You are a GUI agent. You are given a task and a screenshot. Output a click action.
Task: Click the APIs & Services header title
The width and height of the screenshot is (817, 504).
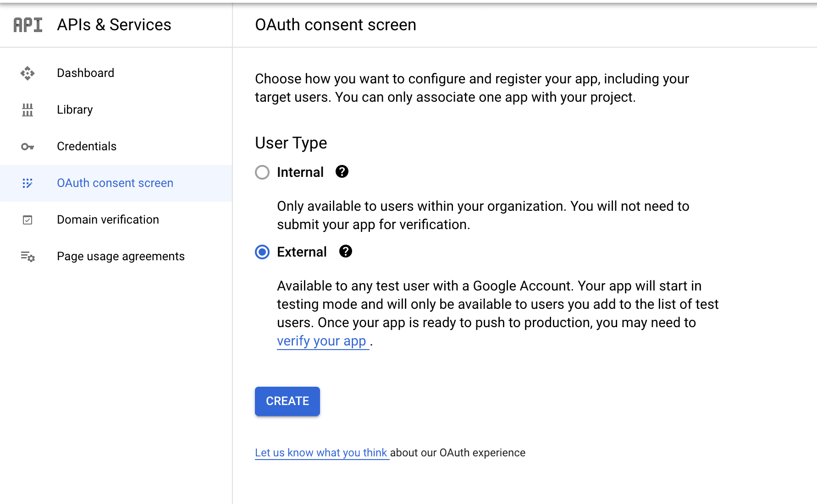[114, 25]
